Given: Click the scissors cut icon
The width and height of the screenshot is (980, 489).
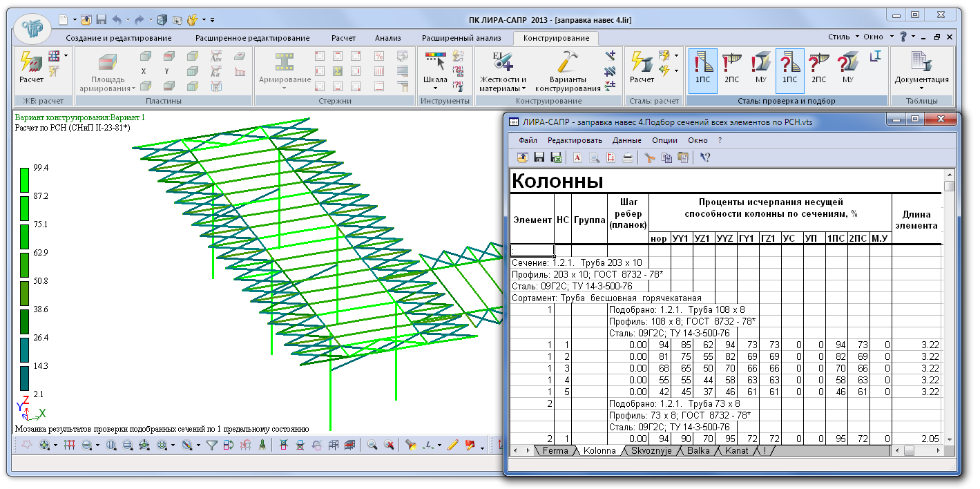Looking at the screenshot, I should point(649,158).
